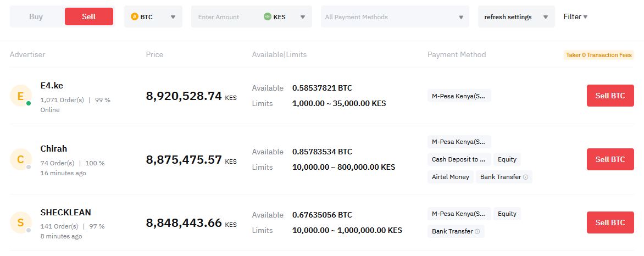Sell BTC to Chirah
This screenshot has width=644, height=256.
(x=610, y=159)
